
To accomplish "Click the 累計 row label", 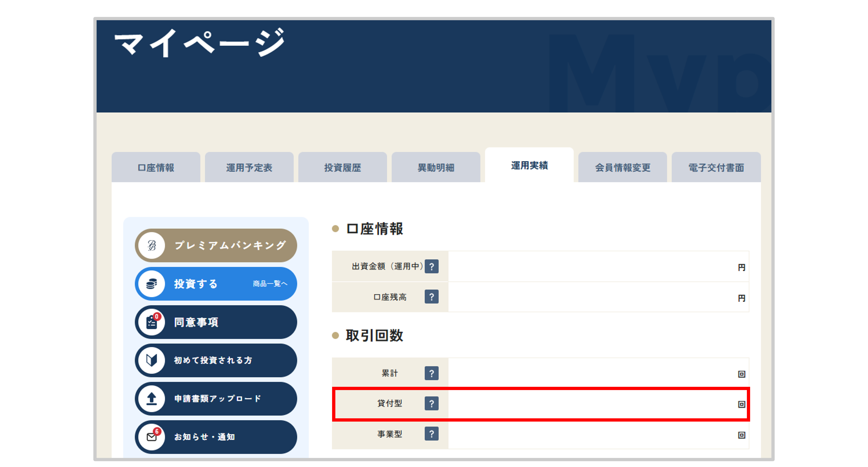I will tap(390, 373).
